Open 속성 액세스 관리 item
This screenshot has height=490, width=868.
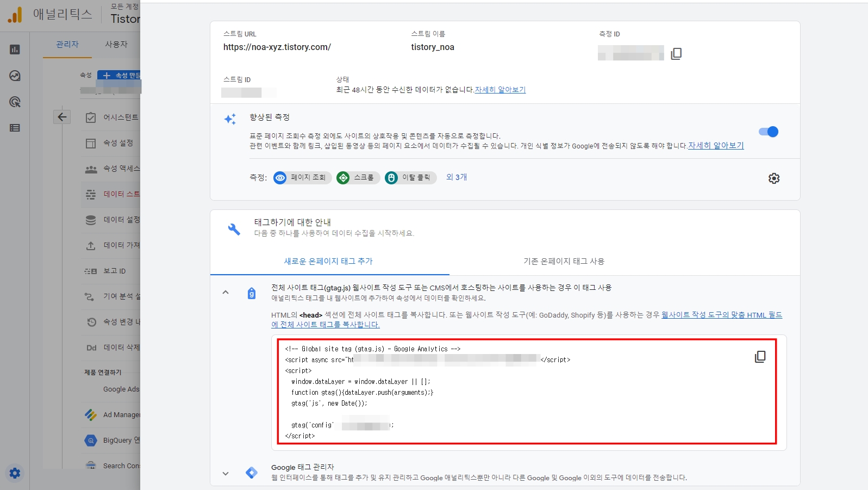(x=111, y=169)
